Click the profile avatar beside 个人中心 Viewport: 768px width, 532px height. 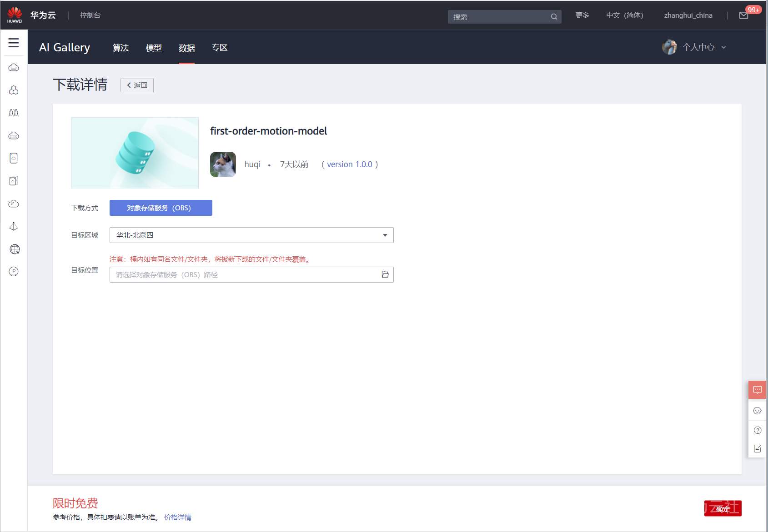(x=669, y=47)
